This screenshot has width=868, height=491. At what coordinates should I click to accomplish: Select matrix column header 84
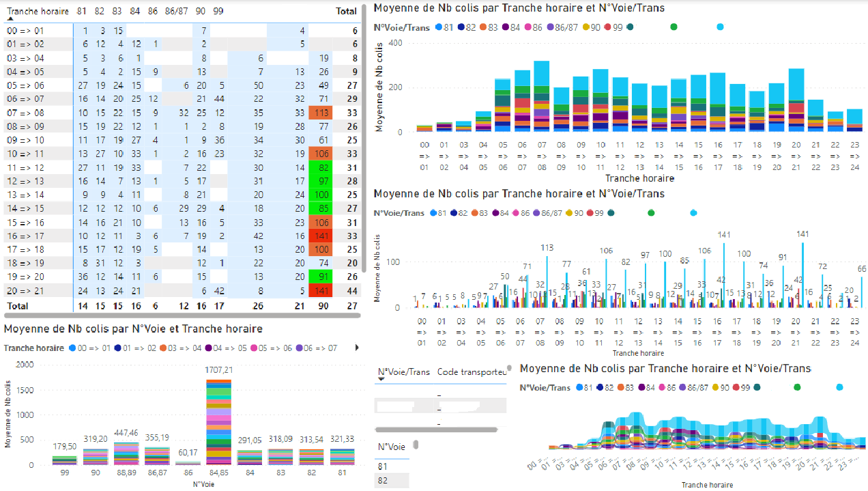coord(134,11)
